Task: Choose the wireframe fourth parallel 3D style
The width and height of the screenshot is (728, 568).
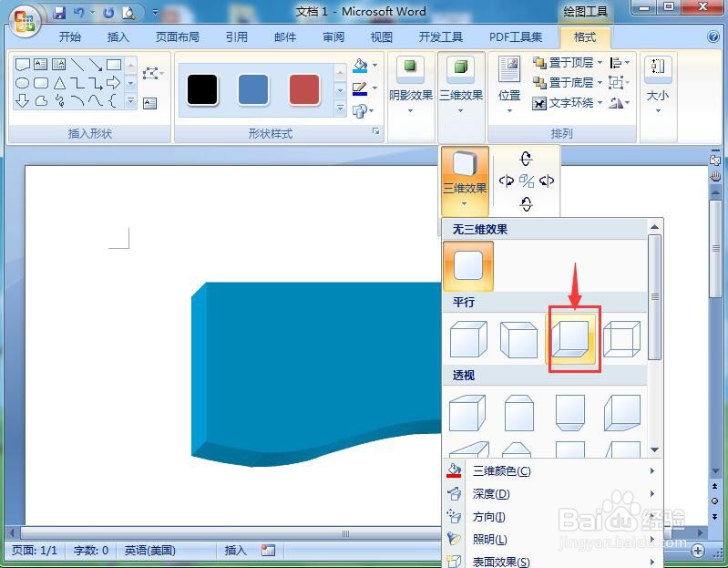Action: pos(621,339)
